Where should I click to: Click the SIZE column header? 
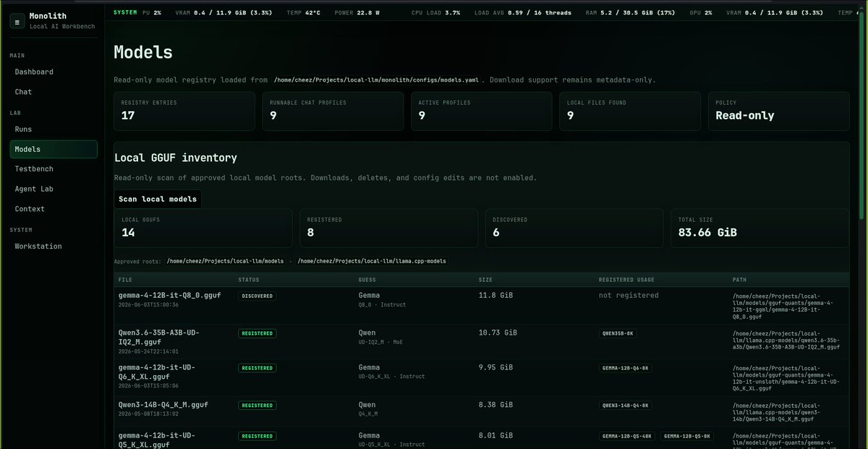pyautogui.click(x=485, y=279)
